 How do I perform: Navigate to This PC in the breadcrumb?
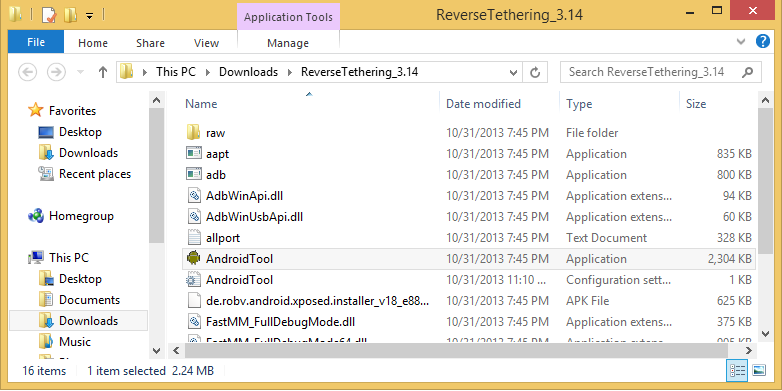click(176, 72)
